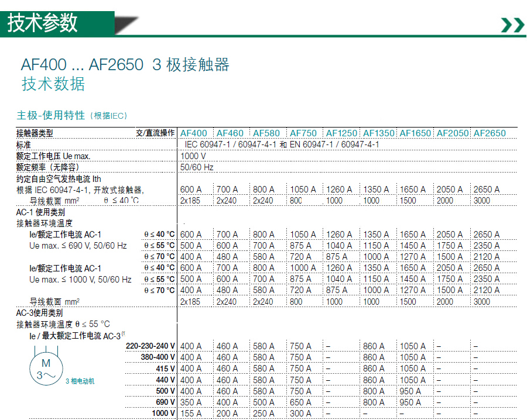Click the 技术参数 header banner
The image size is (527, 420).
pyautogui.click(x=42, y=22)
